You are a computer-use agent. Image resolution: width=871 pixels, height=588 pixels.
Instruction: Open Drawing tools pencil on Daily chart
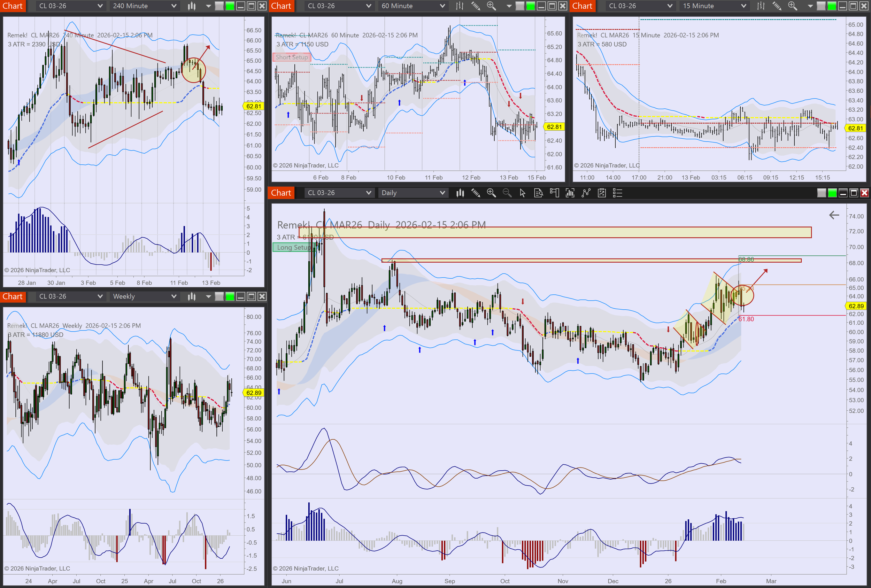tap(476, 193)
